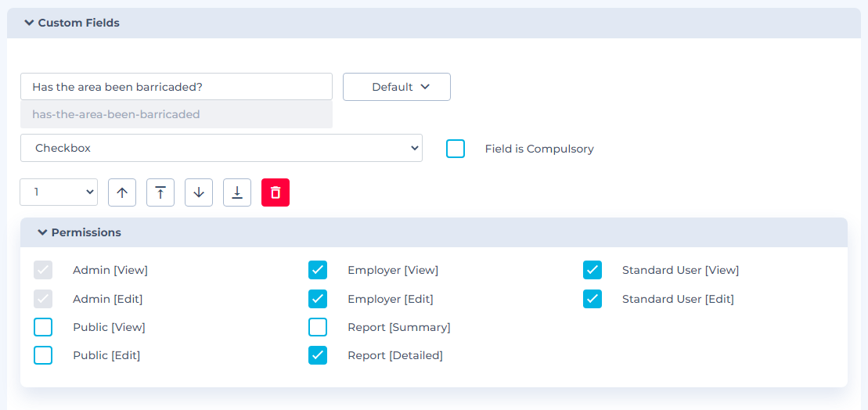
Task: Uncheck Standard User [View] permission
Action: tap(592, 270)
